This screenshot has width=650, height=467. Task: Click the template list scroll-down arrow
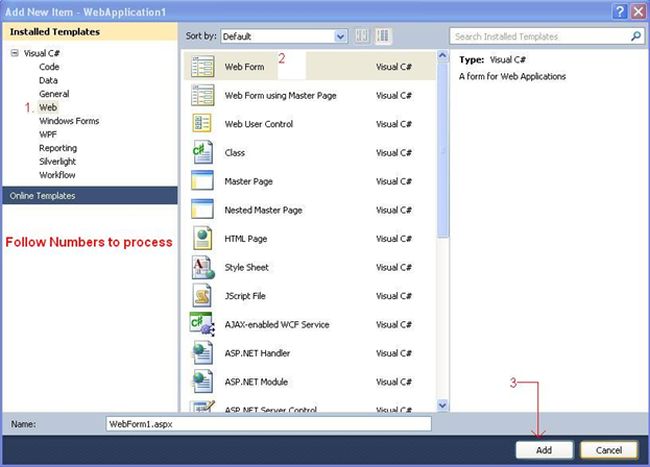443,405
